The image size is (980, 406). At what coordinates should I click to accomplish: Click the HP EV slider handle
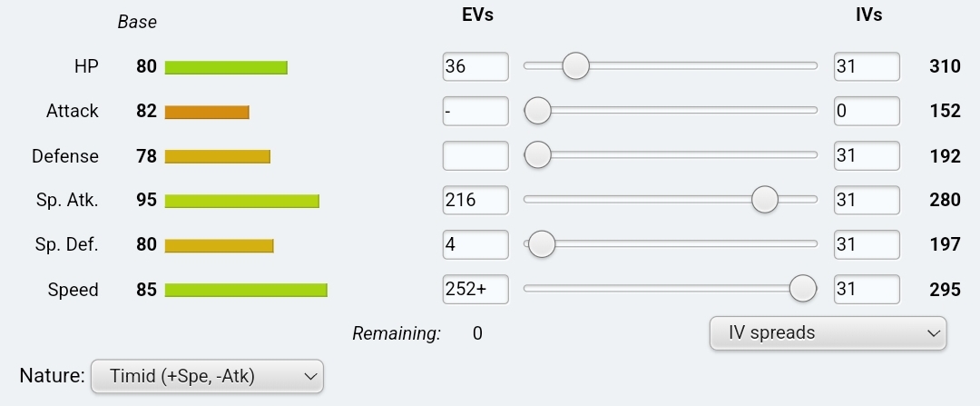click(x=575, y=65)
